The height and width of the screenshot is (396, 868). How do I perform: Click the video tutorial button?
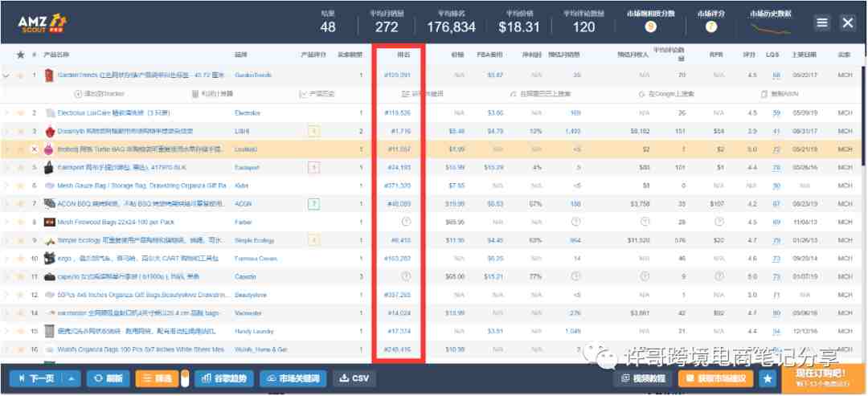pos(643,379)
